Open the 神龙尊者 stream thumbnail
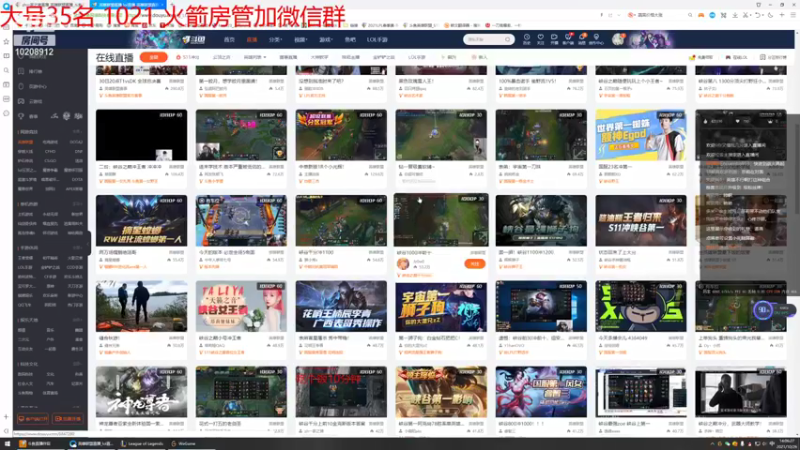800x450 pixels. point(141,392)
